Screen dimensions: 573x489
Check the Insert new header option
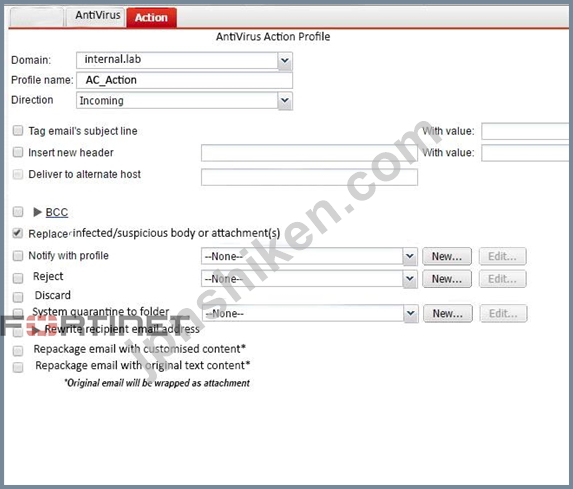click(18, 152)
